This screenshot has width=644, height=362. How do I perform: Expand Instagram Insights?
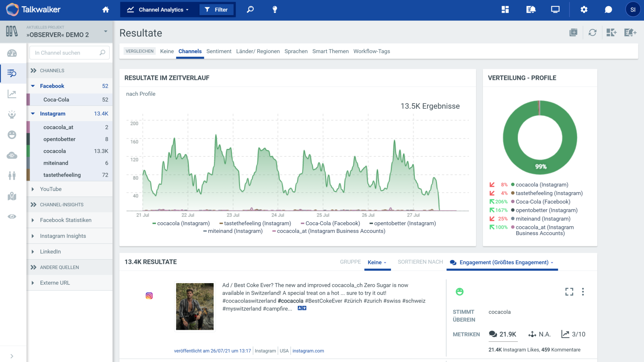click(x=33, y=236)
